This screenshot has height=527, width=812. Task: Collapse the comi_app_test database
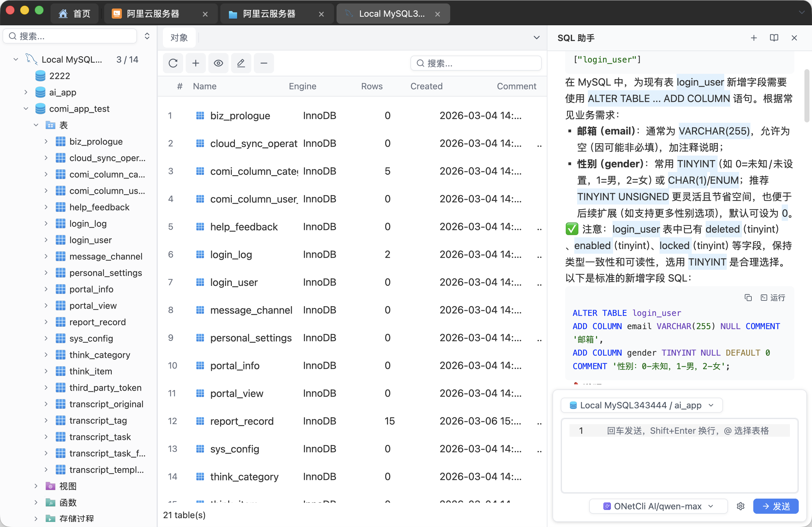point(26,109)
